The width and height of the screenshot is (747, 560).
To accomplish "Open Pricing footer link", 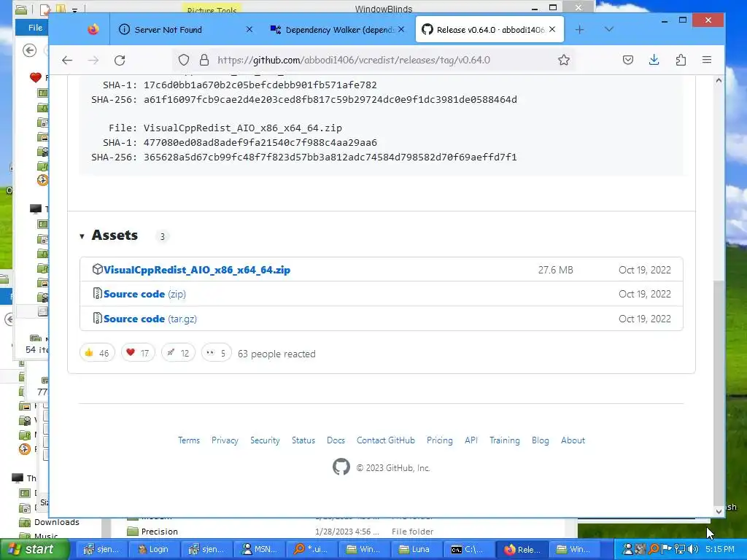I will coord(440,440).
